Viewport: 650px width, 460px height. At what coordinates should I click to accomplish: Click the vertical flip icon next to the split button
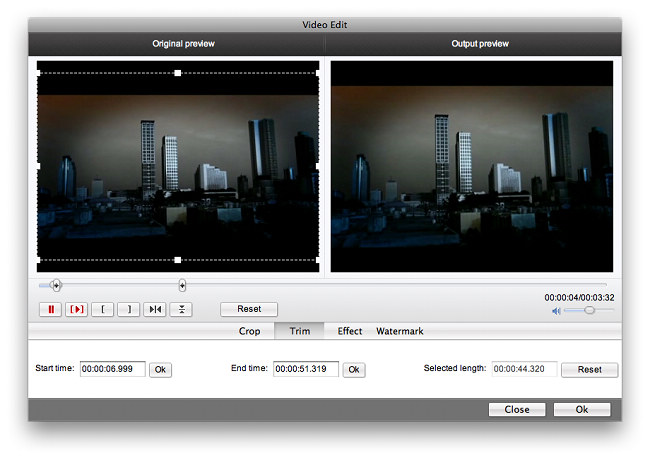tap(181, 310)
